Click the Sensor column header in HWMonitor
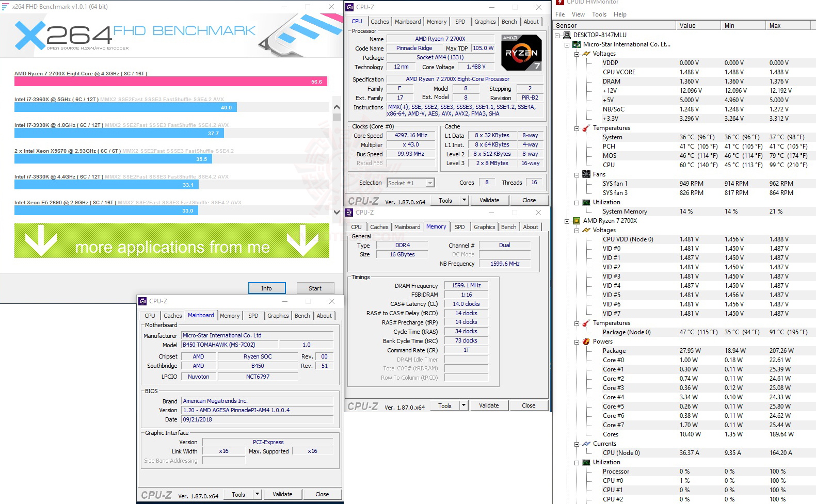This screenshot has width=816, height=504. [614, 25]
